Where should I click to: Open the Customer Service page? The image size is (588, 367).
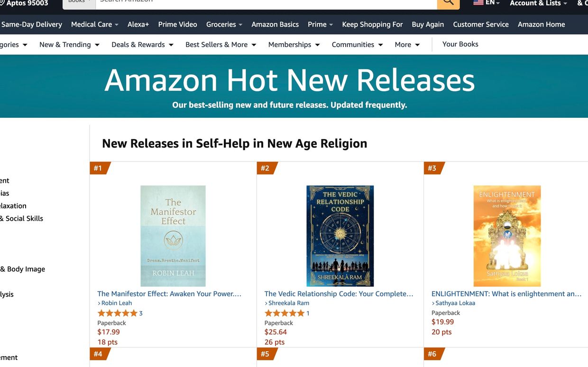480,25
